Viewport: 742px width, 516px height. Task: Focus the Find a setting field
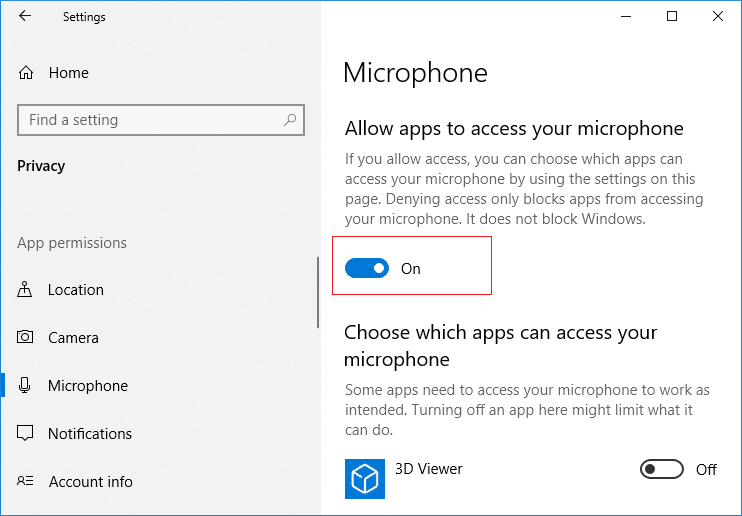[x=161, y=120]
